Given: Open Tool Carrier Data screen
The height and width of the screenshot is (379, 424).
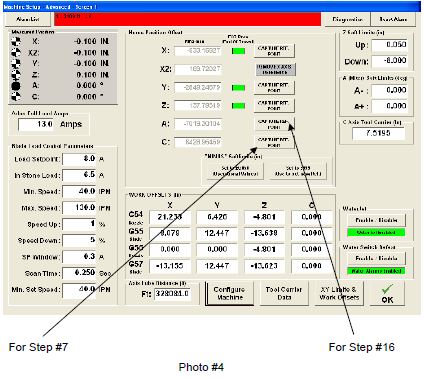Looking at the screenshot, I should click(284, 293).
